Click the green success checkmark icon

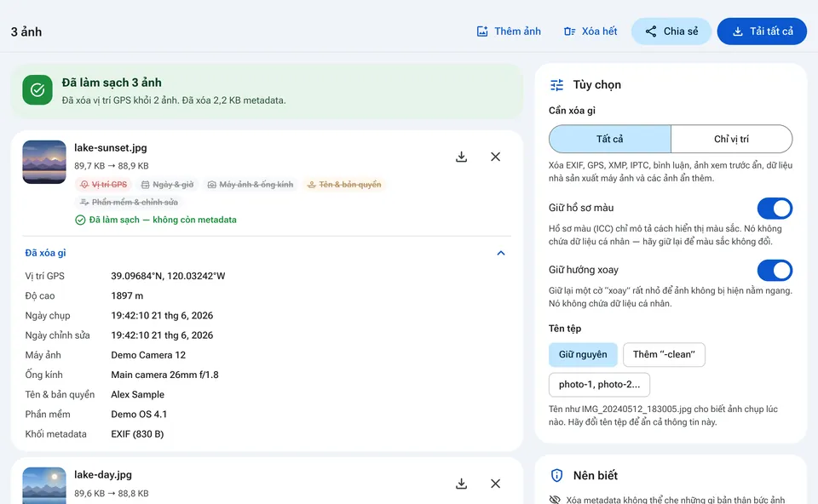coord(37,89)
